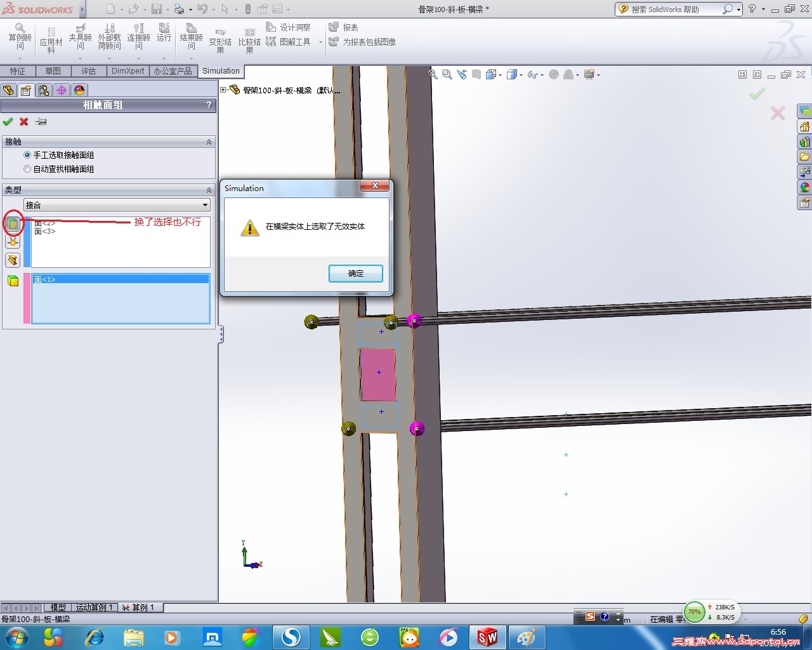The width and height of the screenshot is (812, 650).
Task: Open the Design Library folder task pane tab
Action: (x=804, y=157)
